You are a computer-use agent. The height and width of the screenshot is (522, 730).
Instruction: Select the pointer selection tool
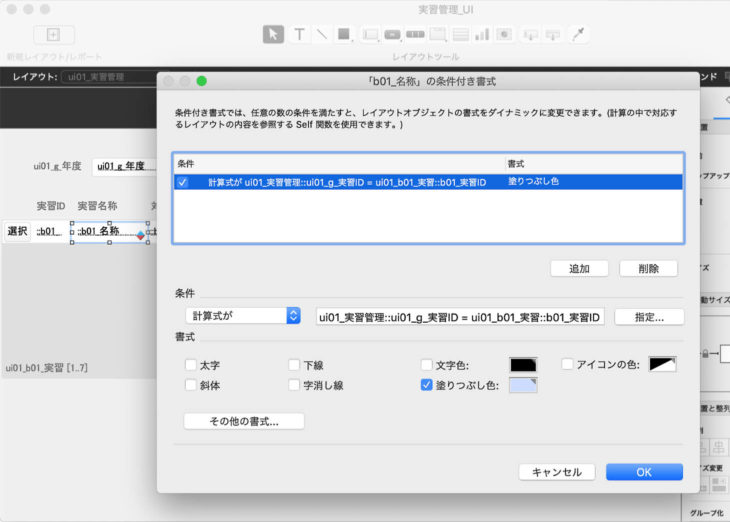pos(273,35)
